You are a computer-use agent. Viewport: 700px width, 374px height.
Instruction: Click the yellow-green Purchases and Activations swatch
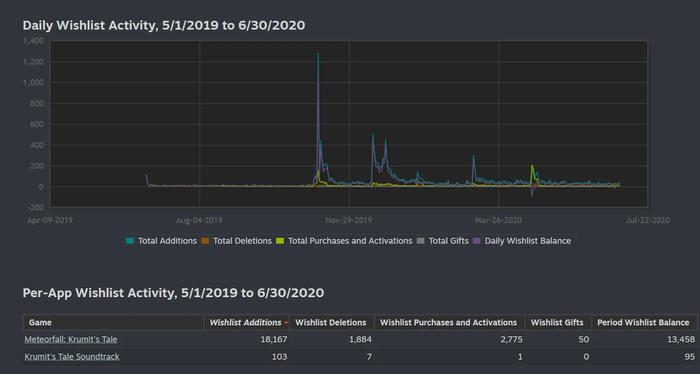(280, 241)
